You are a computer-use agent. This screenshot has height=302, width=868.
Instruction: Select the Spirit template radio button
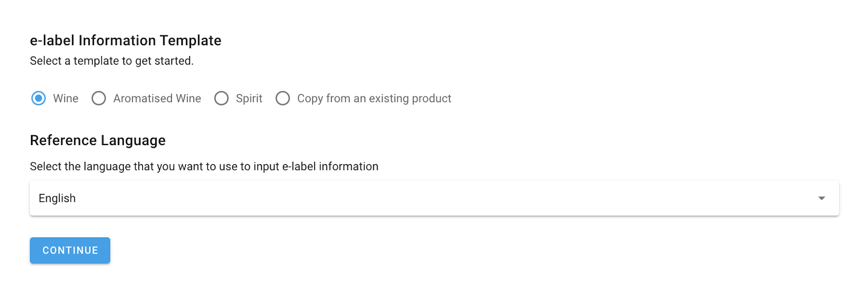tap(221, 98)
